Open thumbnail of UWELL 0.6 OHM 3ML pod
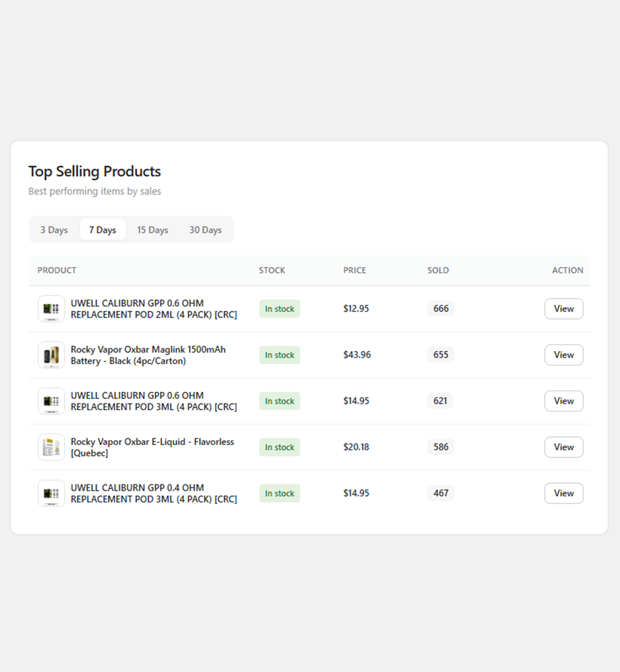Screen dimensions: 620x672 coord(51,401)
